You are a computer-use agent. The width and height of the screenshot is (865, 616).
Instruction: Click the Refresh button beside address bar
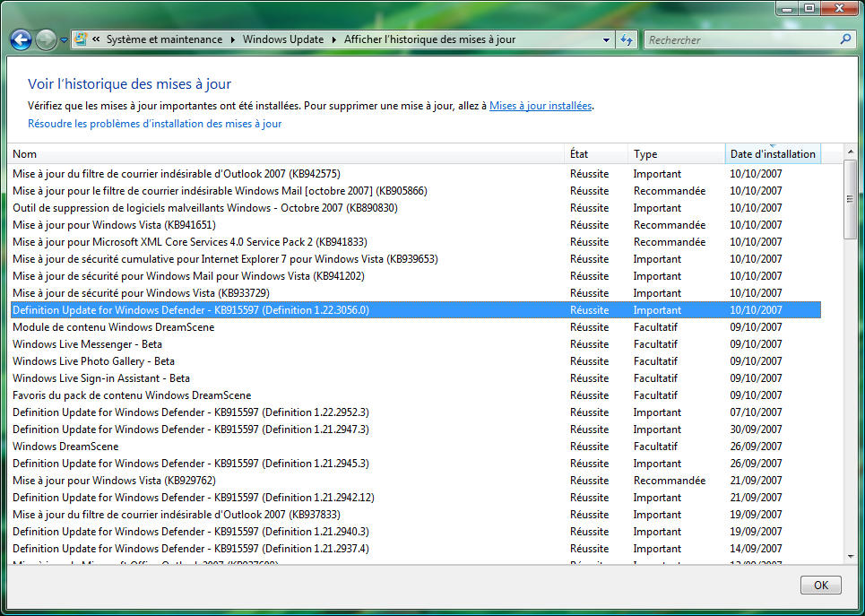click(627, 39)
